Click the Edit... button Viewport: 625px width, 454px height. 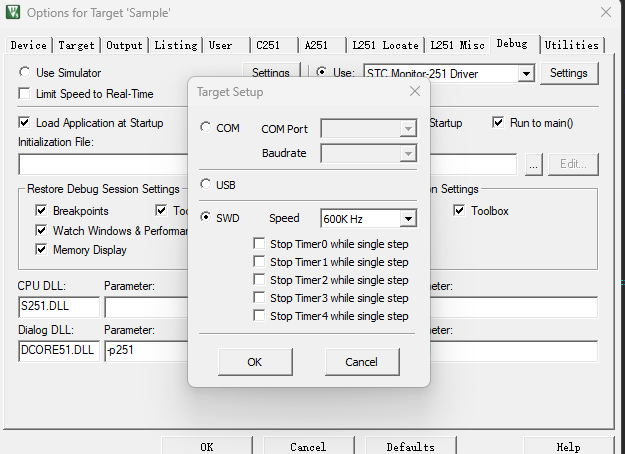(573, 164)
